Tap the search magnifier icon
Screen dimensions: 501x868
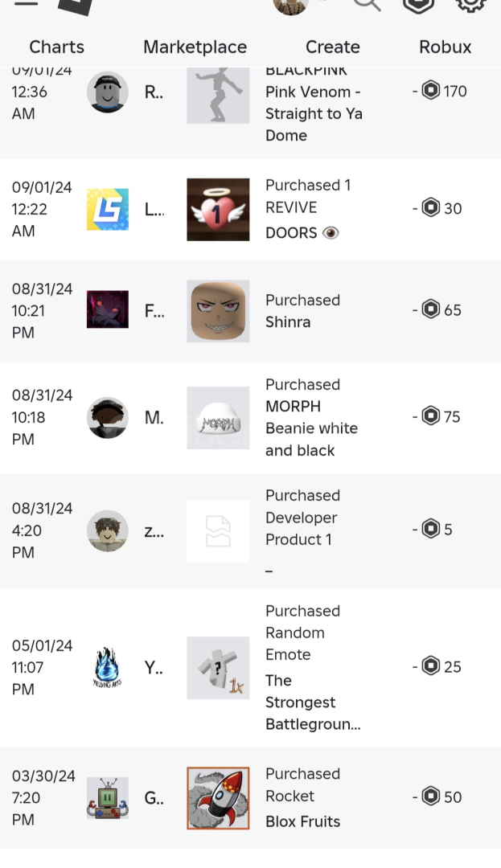pyautogui.click(x=367, y=4)
